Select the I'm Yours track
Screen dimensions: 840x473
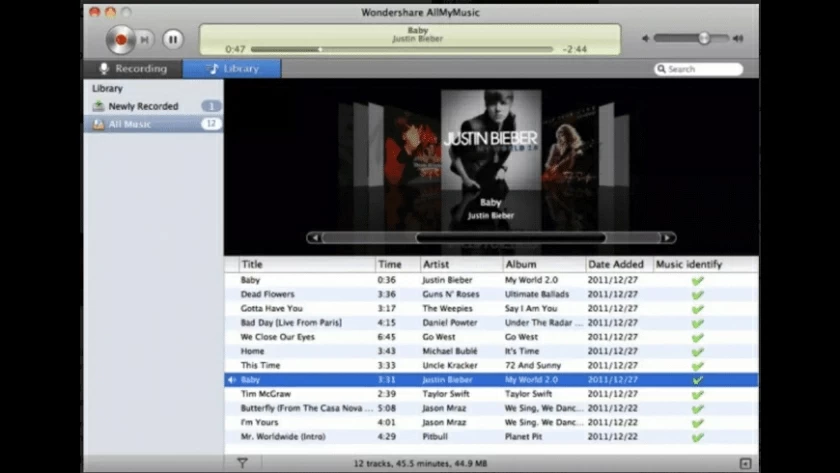[x=491, y=422]
